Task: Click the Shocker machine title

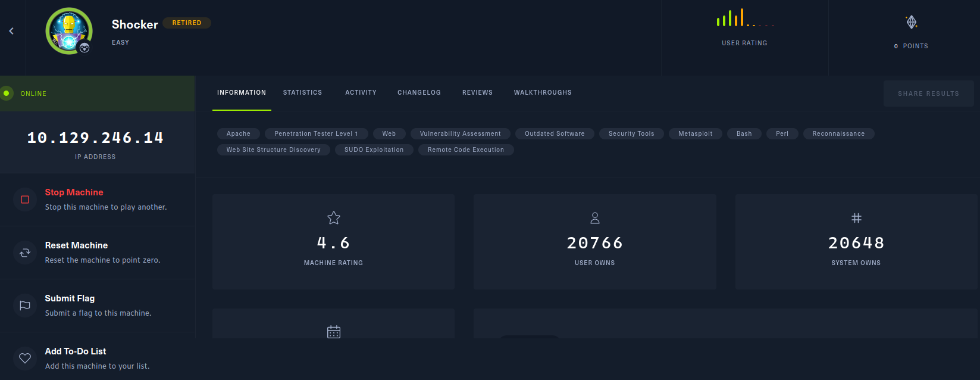Action: click(135, 24)
